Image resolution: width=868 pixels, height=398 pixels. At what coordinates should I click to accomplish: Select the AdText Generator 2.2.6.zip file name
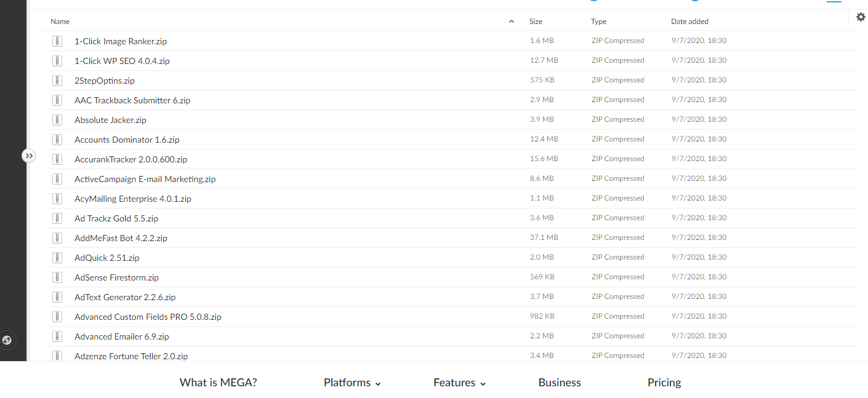[125, 297]
